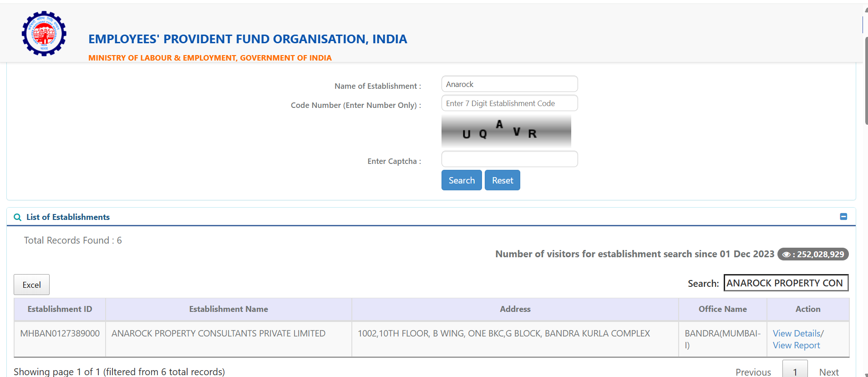Open the View Report link
868x377 pixels.
click(x=796, y=346)
